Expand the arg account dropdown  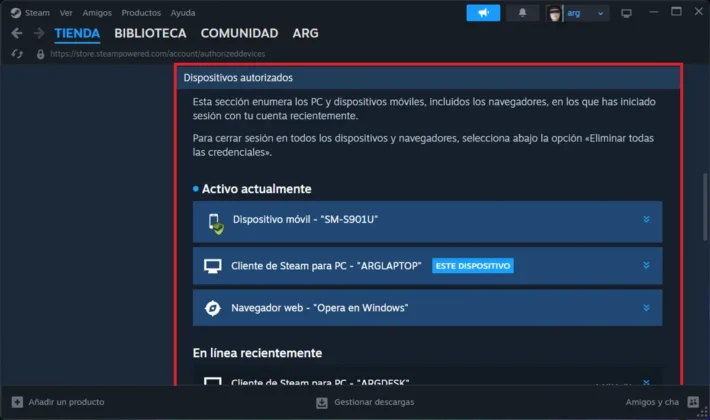(x=600, y=14)
